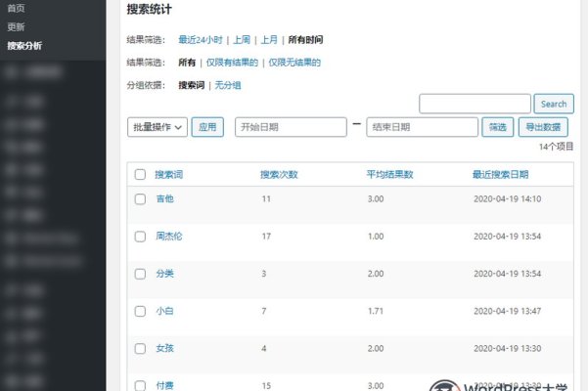This screenshot has height=391, width=588.
Task: Click average 1.71 in 小白 row
Action: coord(376,311)
